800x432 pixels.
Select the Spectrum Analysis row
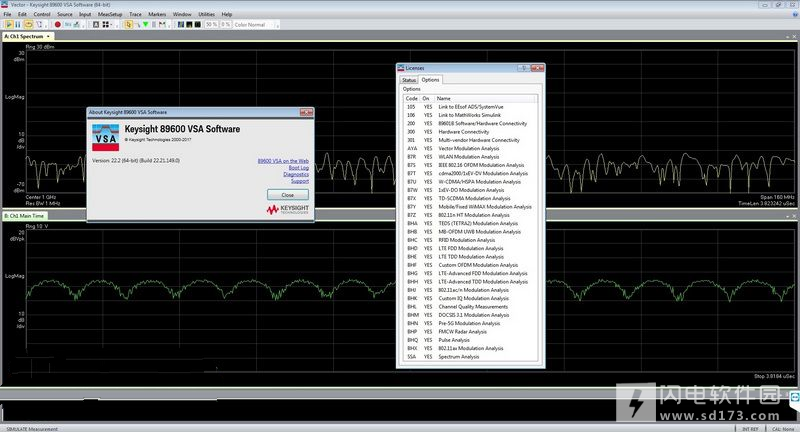click(x=469, y=357)
